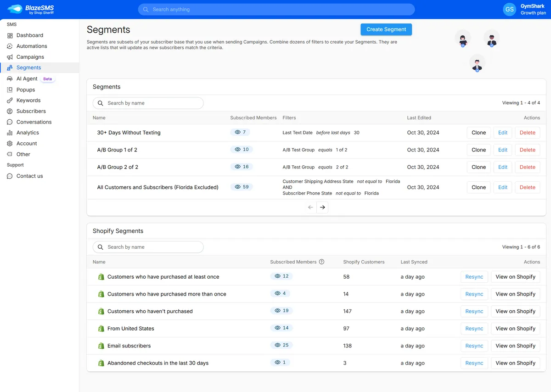Resync the Abandoned checkouts segment

tap(474, 363)
